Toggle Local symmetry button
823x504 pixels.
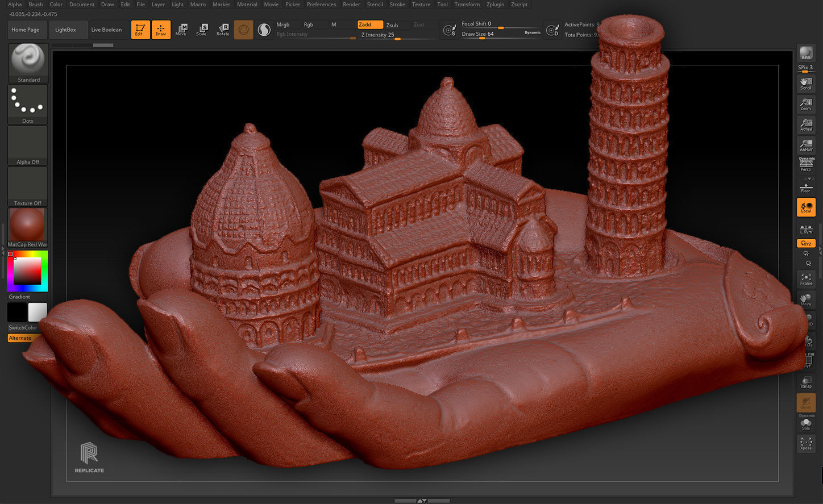click(x=806, y=207)
